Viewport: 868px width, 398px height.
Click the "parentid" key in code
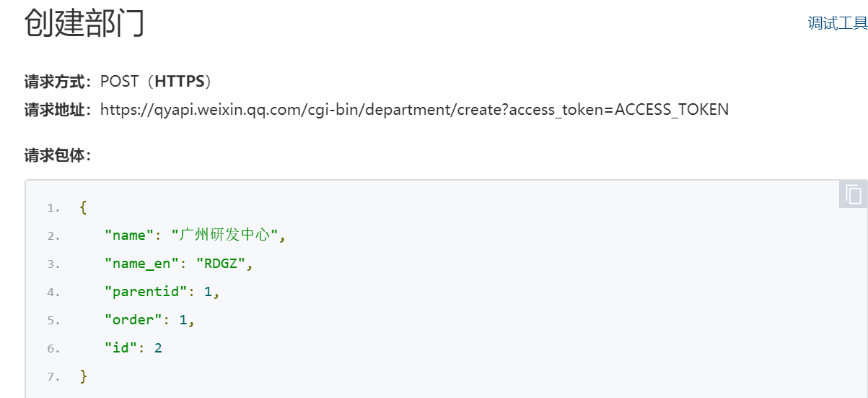146,292
